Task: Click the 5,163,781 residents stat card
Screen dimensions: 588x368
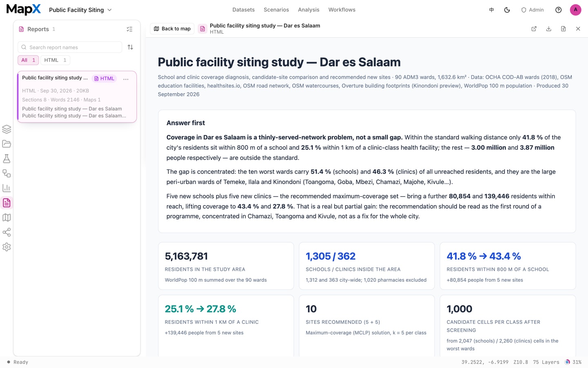Action: 226,266
